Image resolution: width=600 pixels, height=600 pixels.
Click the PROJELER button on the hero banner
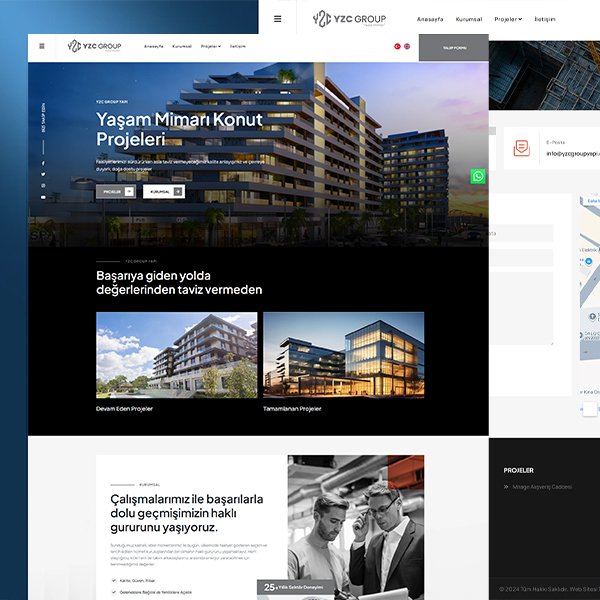116,191
